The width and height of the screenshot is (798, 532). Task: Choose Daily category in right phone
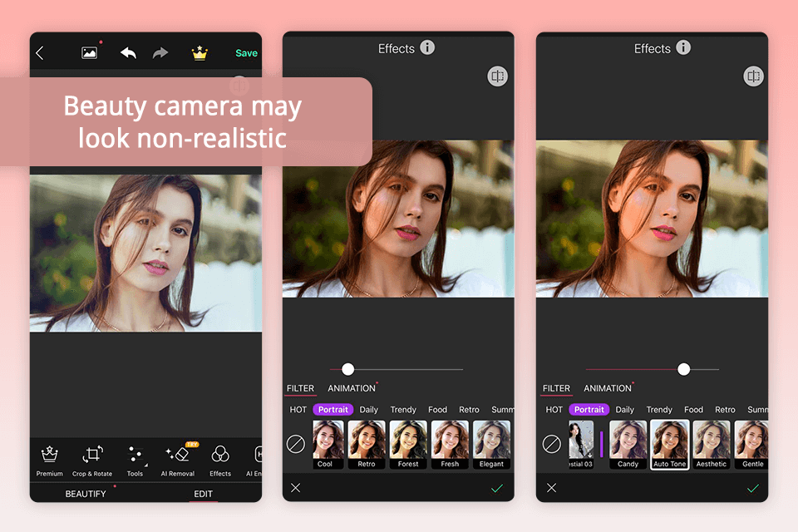click(x=624, y=409)
